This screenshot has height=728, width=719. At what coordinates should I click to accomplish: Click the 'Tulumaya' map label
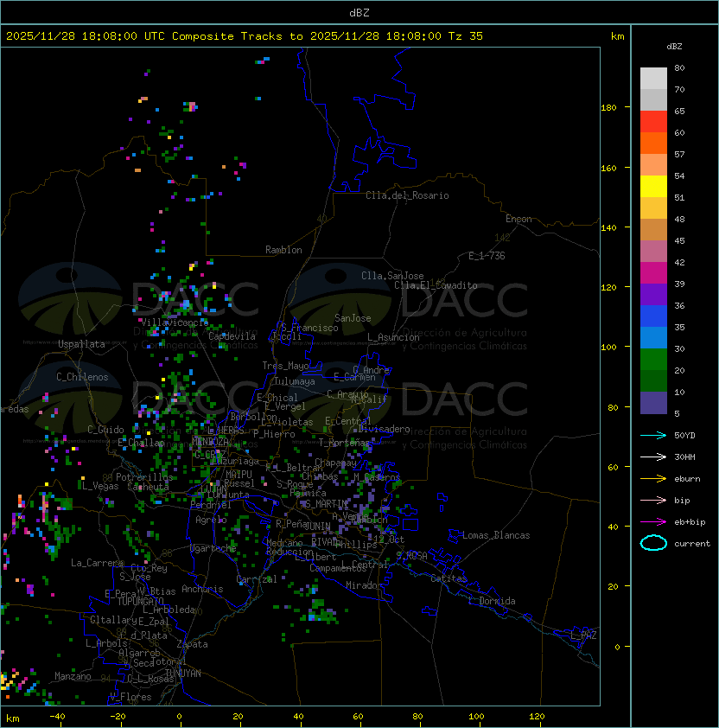point(295,381)
